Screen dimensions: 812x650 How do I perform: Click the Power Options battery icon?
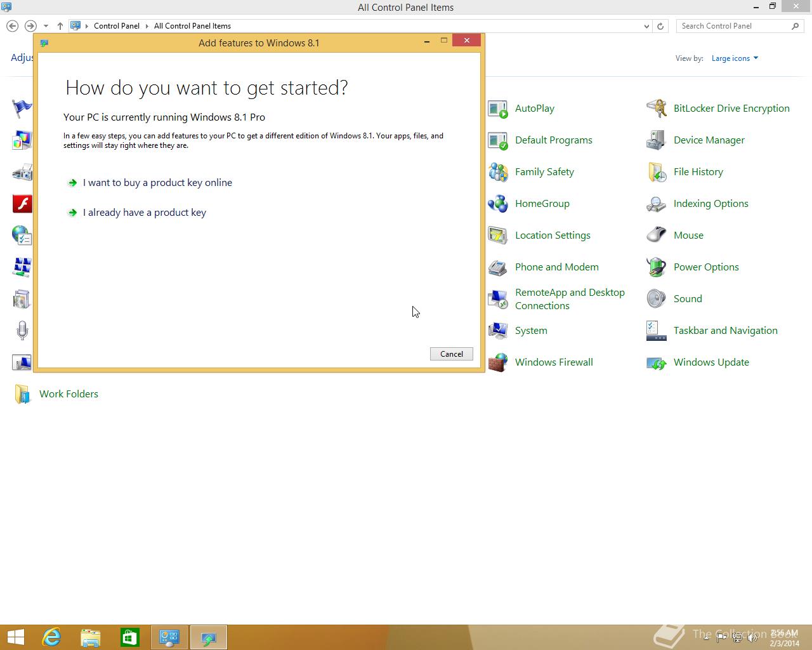[657, 267]
